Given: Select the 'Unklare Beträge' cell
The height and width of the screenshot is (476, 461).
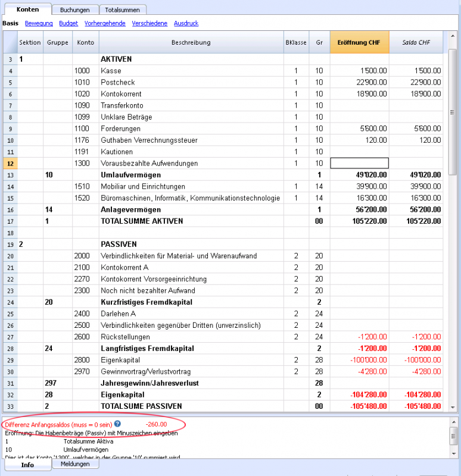Looking at the screenshot, I should click(x=191, y=117).
